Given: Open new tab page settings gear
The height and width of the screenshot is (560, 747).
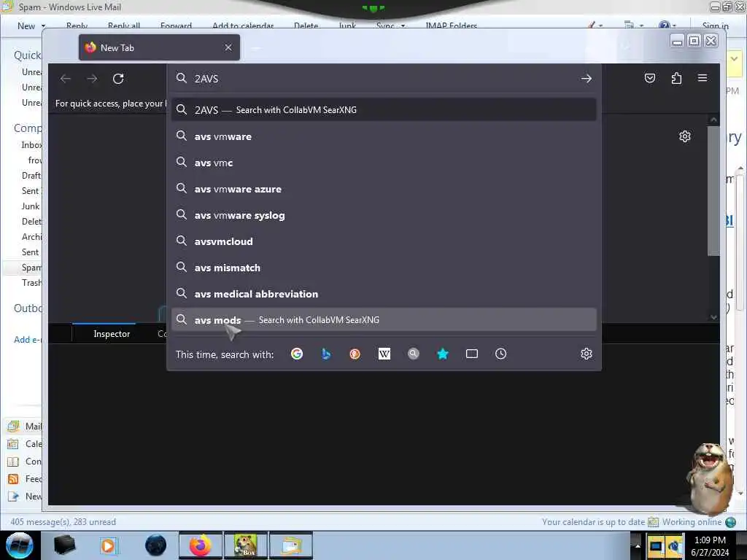Looking at the screenshot, I should (x=684, y=136).
